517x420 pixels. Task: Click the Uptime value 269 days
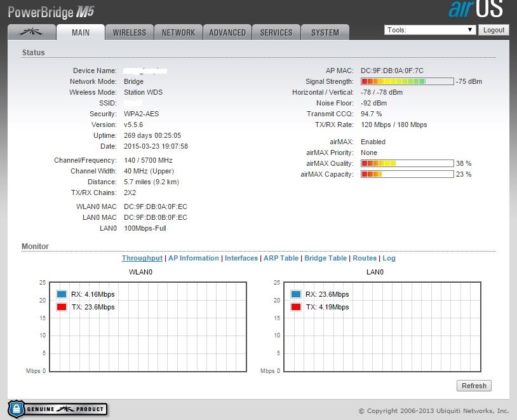(152, 135)
